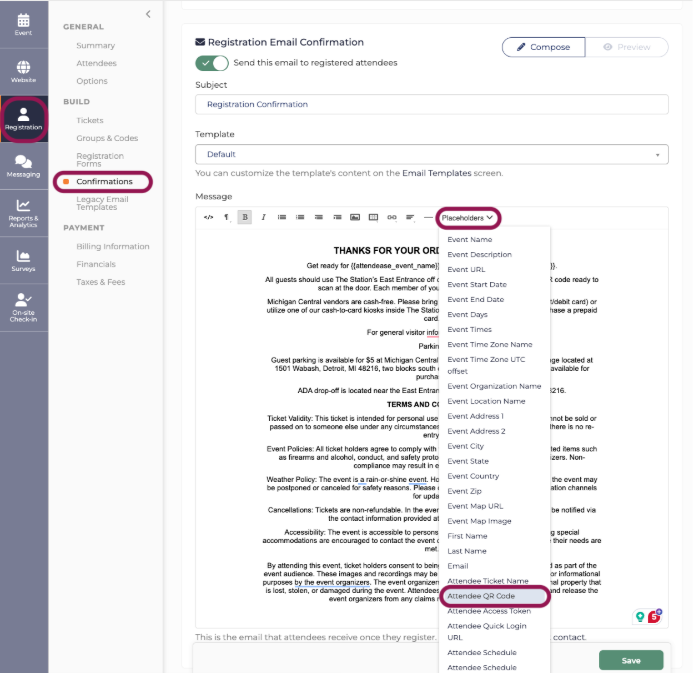Open the Event section in sidebar

23,25
